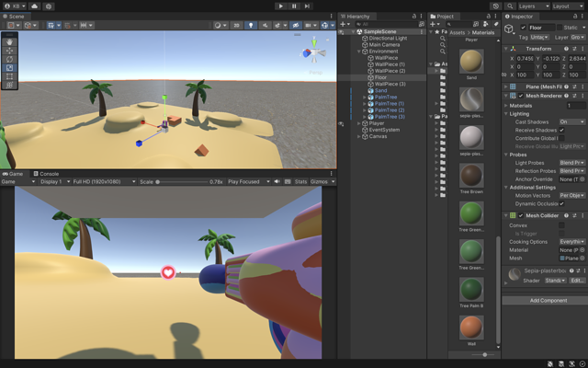Screen dimensions: 588x368
Task: Select the Inspector tab
Action: (x=518, y=17)
